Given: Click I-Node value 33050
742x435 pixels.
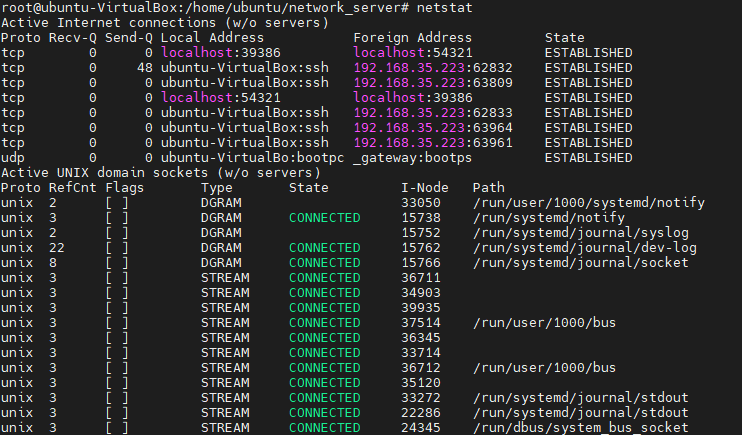Looking at the screenshot, I should point(421,203).
